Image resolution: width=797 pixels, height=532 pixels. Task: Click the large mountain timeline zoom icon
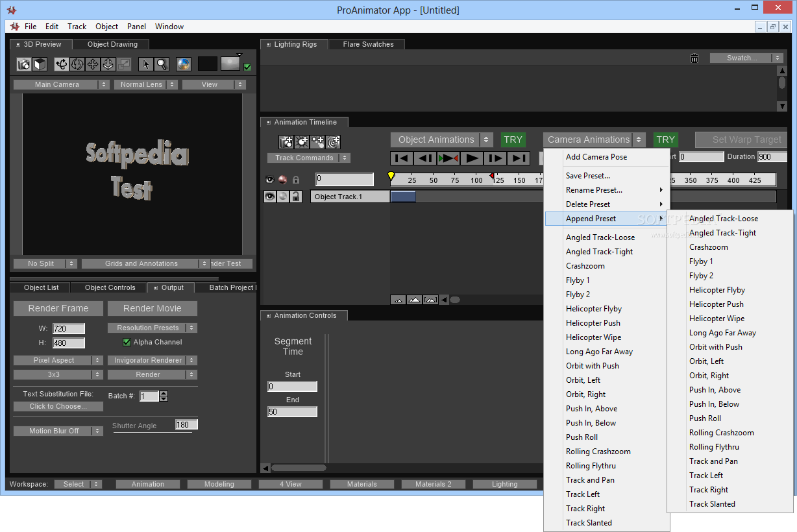(x=430, y=300)
